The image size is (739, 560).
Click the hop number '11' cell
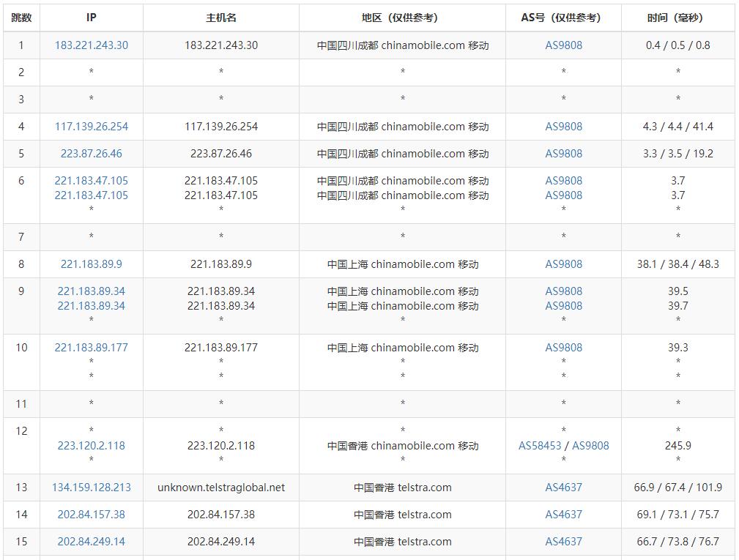click(21, 404)
